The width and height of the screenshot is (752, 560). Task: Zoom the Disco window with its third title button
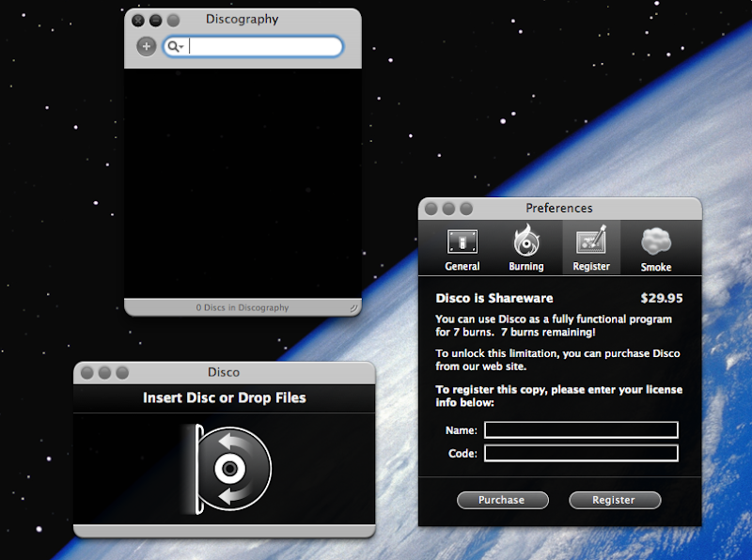point(122,373)
